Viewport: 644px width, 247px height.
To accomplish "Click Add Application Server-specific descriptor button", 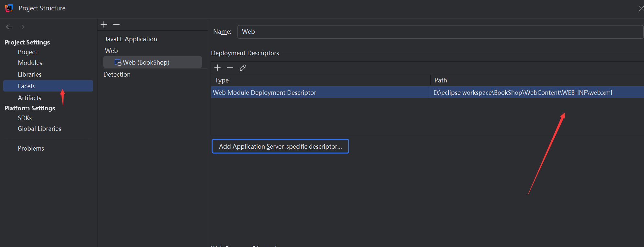I will pyautogui.click(x=280, y=146).
